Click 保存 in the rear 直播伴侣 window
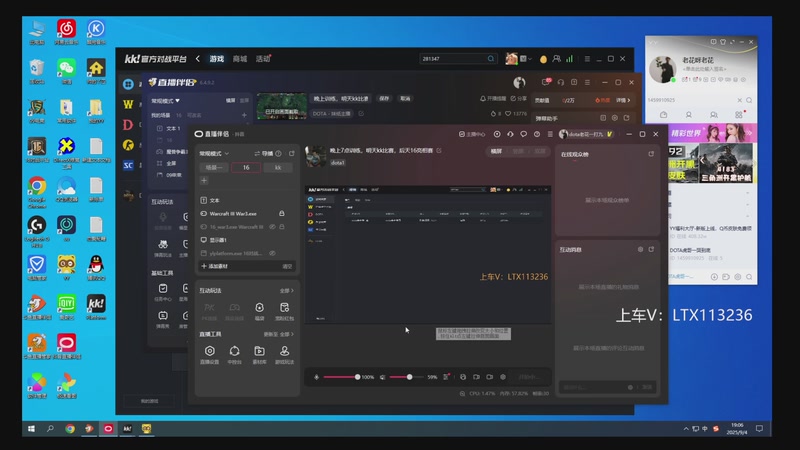 pos(384,98)
